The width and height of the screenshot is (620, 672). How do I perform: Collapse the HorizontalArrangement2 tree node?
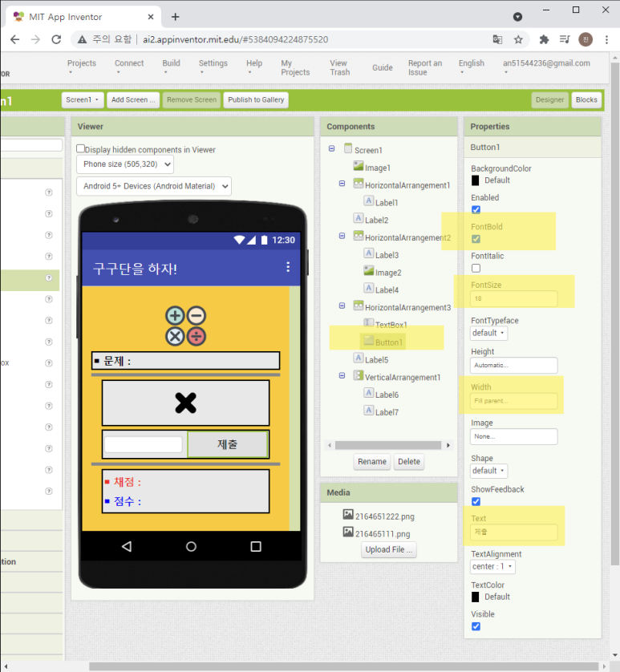342,236
